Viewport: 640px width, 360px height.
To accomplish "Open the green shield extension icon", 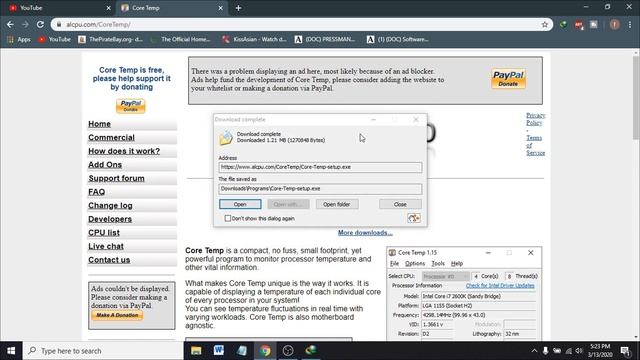I will [563, 24].
